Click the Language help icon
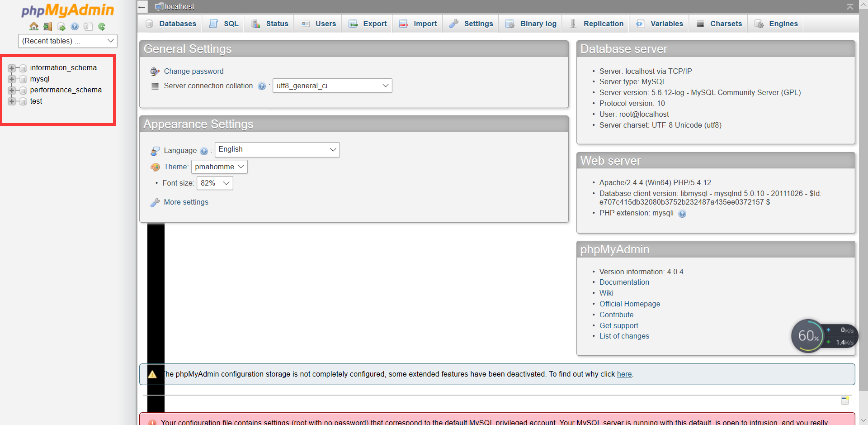This screenshot has width=868, height=425. tap(204, 151)
